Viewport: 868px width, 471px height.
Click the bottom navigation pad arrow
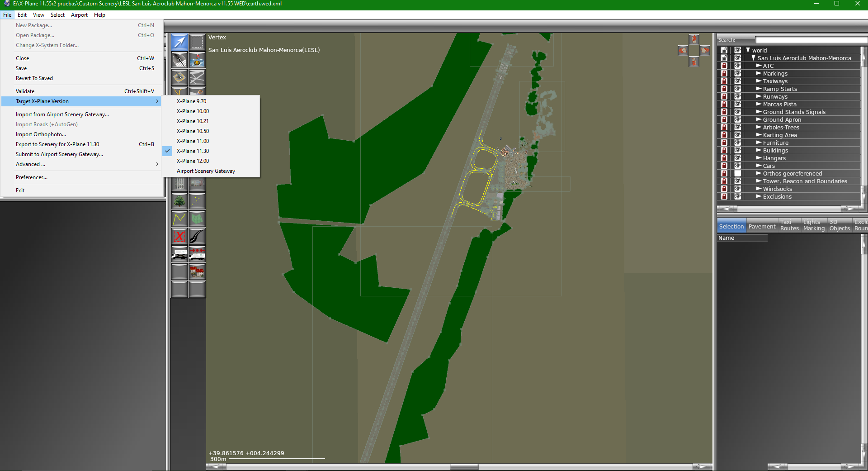point(694,62)
